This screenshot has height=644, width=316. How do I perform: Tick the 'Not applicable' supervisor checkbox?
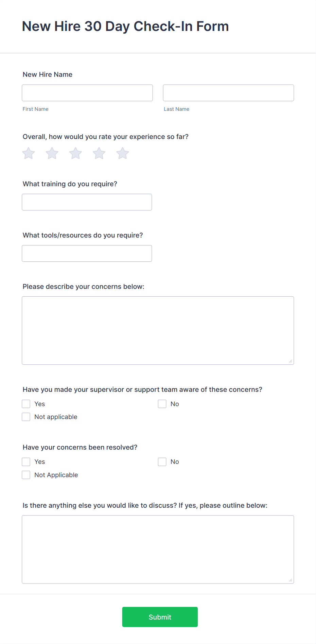coord(26,417)
